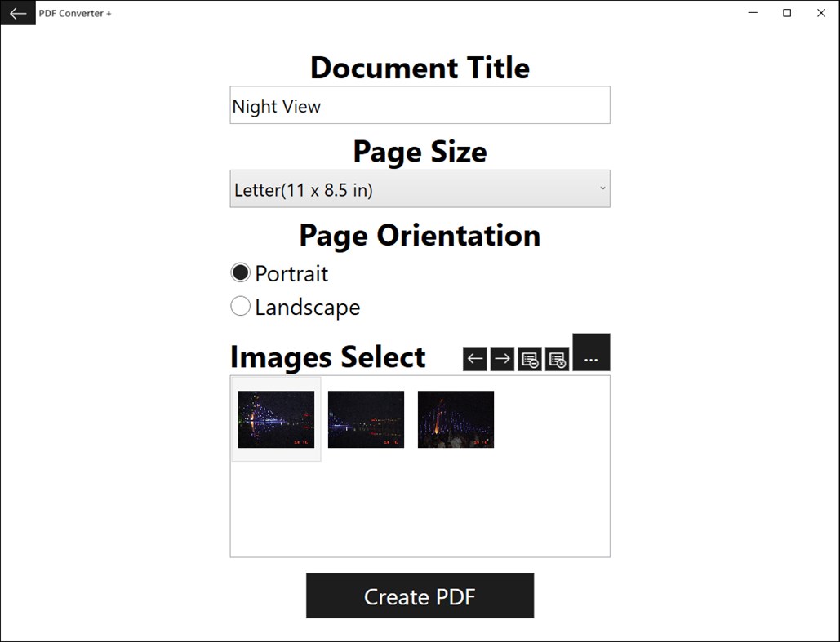Select the second night bridge thumbnail

[366, 419]
